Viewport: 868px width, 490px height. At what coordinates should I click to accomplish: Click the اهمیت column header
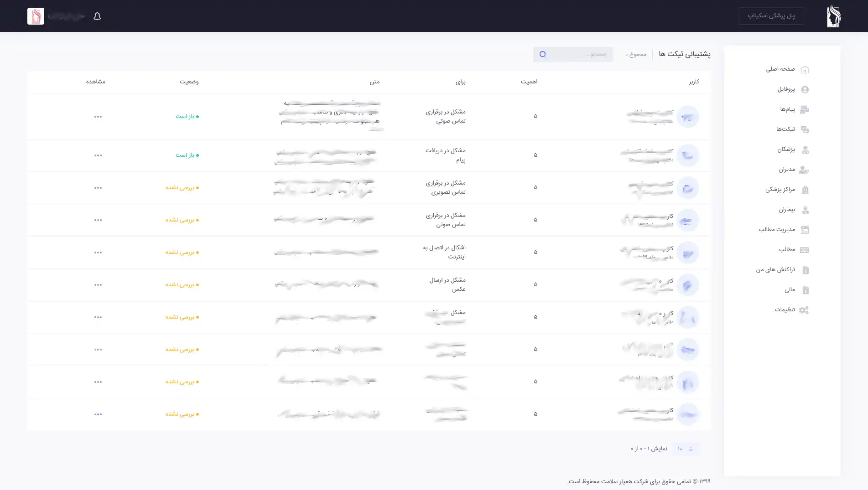(x=529, y=82)
